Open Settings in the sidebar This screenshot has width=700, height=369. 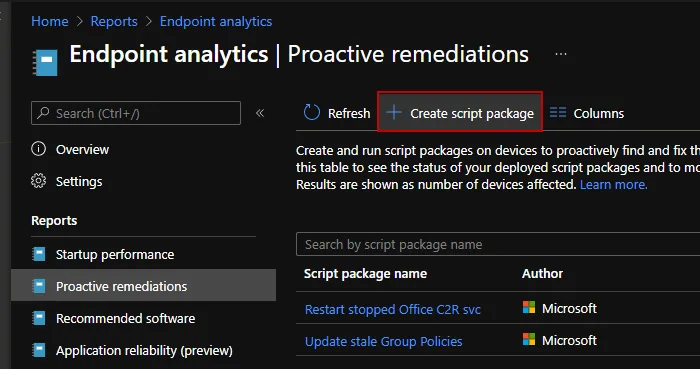pos(79,182)
